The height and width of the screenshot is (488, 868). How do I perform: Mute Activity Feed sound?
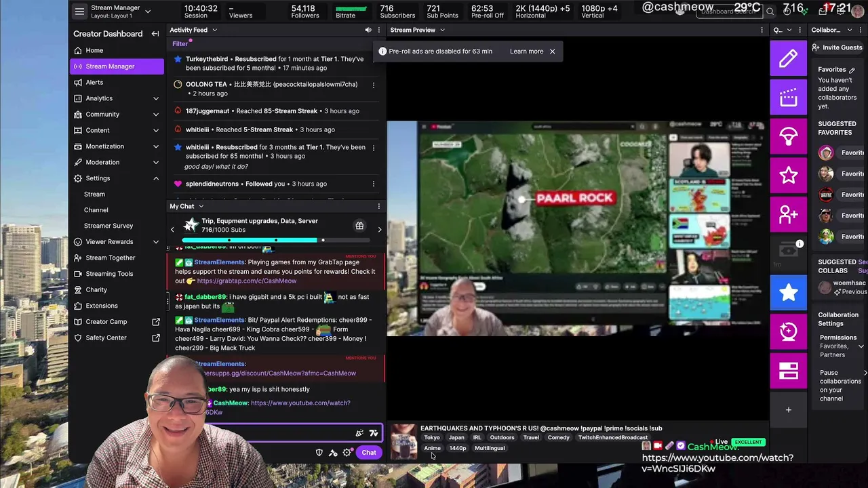pyautogui.click(x=368, y=30)
